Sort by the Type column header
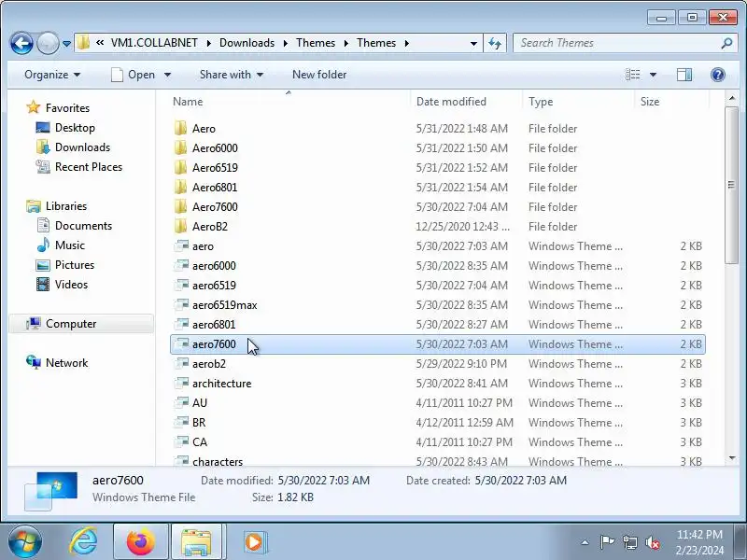Image resolution: width=747 pixels, height=560 pixels. (578, 102)
